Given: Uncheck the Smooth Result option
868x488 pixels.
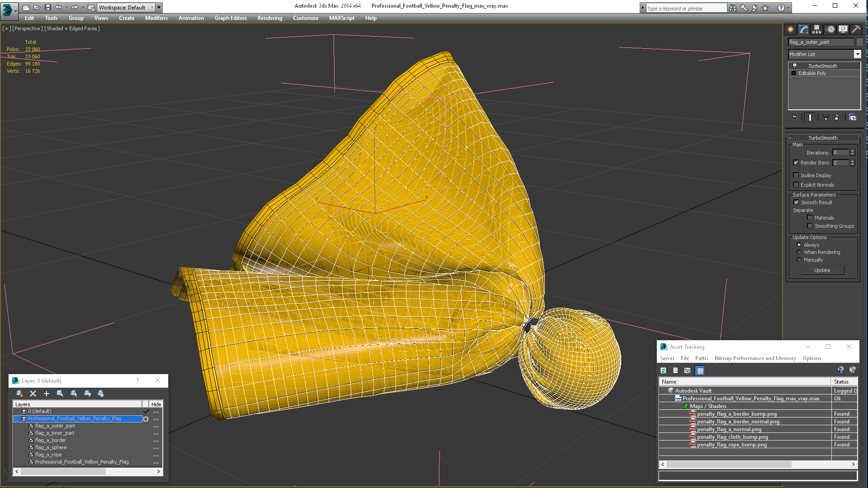Looking at the screenshot, I should (797, 202).
